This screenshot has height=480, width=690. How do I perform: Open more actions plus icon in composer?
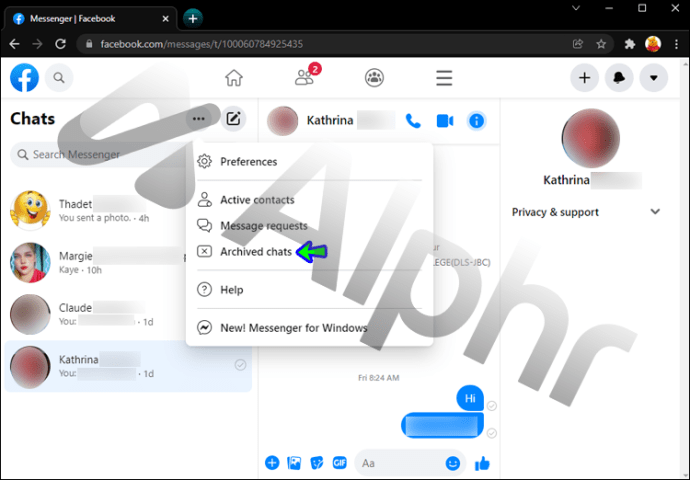point(272,463)
